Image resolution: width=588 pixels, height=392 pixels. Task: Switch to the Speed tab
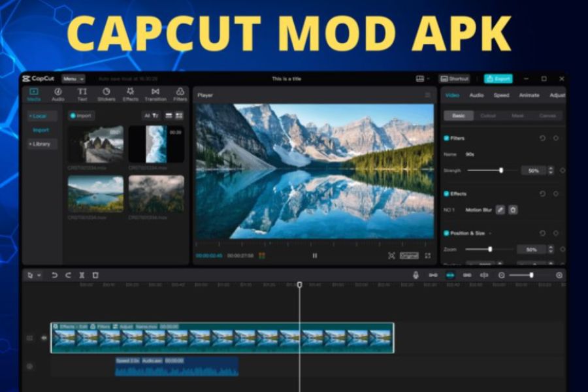501,95
